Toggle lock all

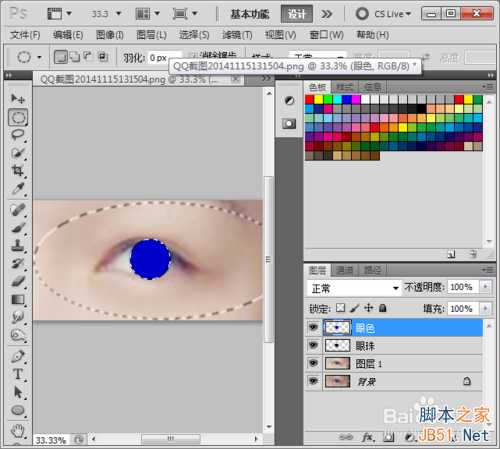(383, 308)
